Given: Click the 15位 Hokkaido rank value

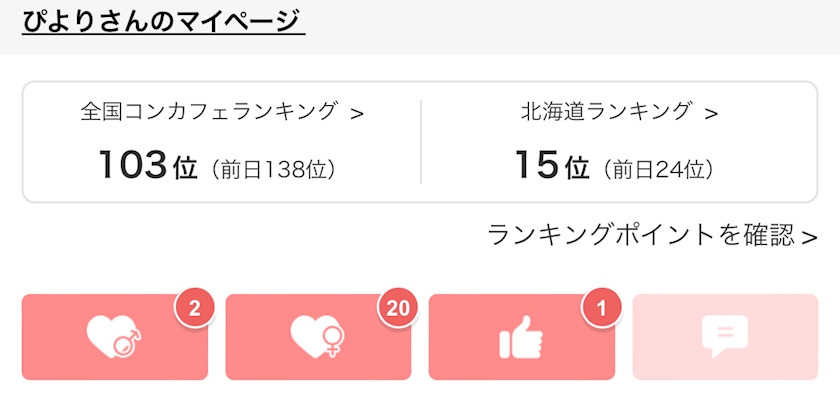Looking at the screenshot, I should pyautogui.click(x=551, y=166).
